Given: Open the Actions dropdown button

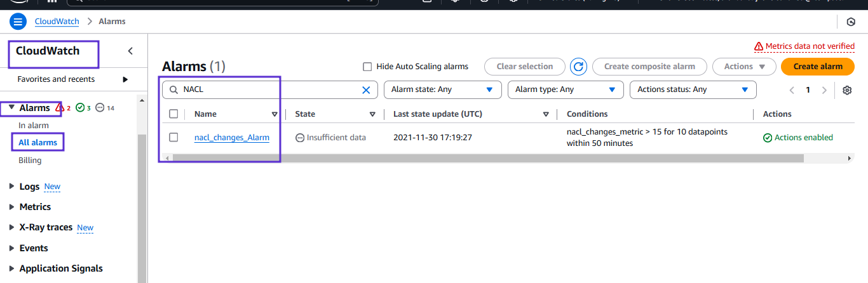Looking at the screenshot, I should coord(745,67).
